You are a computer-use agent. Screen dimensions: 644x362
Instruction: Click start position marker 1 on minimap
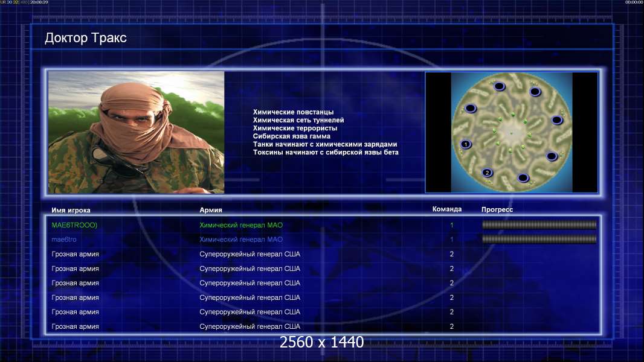point(465,144)
